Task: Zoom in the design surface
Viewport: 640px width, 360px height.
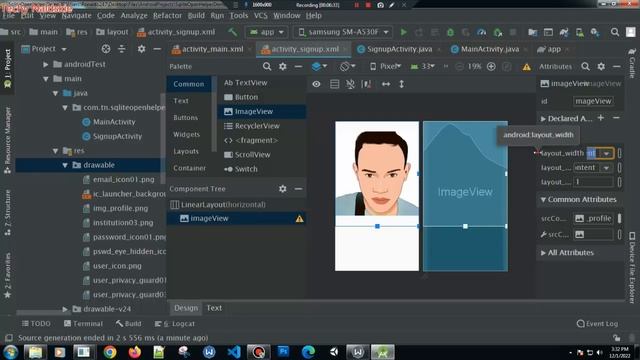Action: tap(491, 66)
